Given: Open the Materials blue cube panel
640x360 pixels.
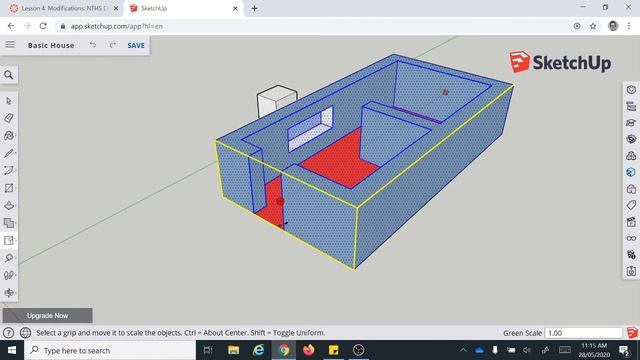Looking at the screenshot, I should pyautogui.click(x=631, y=172).
